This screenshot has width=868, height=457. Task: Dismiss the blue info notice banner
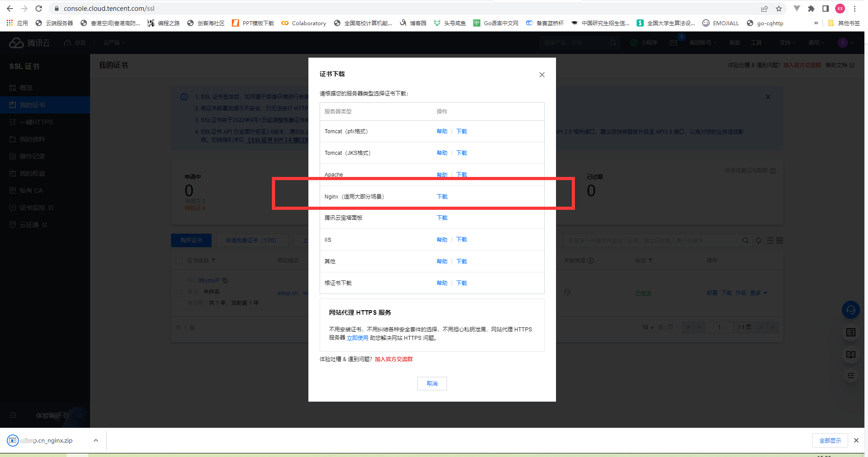tap(768, 97)
